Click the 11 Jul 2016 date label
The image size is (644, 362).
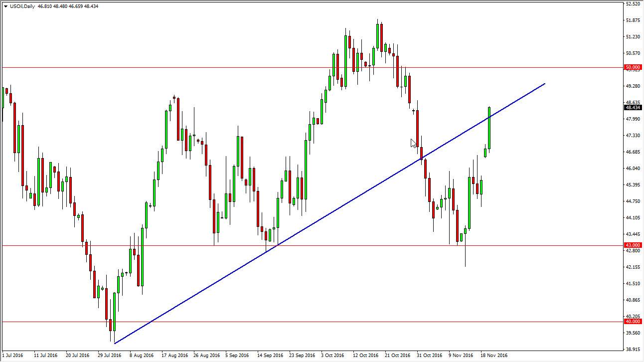click(46, 356)
